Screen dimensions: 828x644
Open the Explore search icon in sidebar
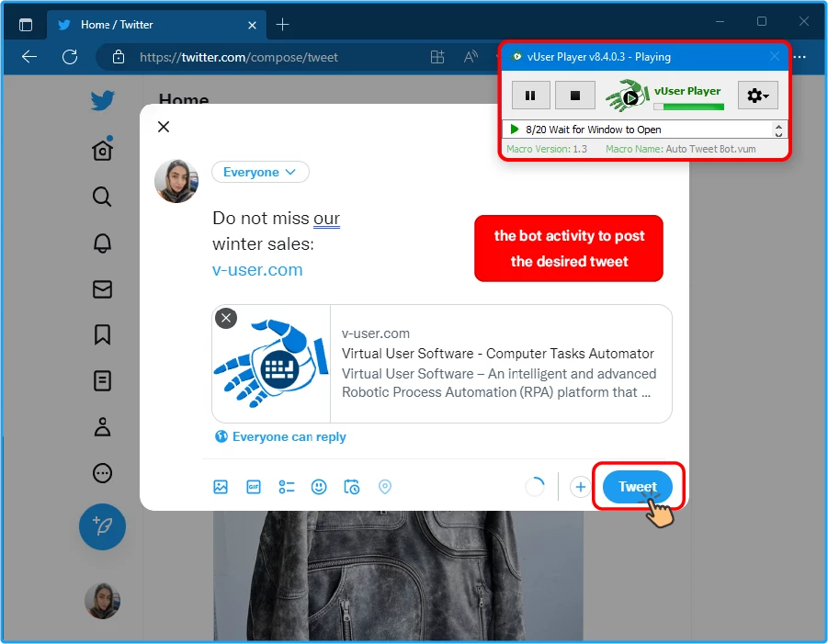pos(102,197)
